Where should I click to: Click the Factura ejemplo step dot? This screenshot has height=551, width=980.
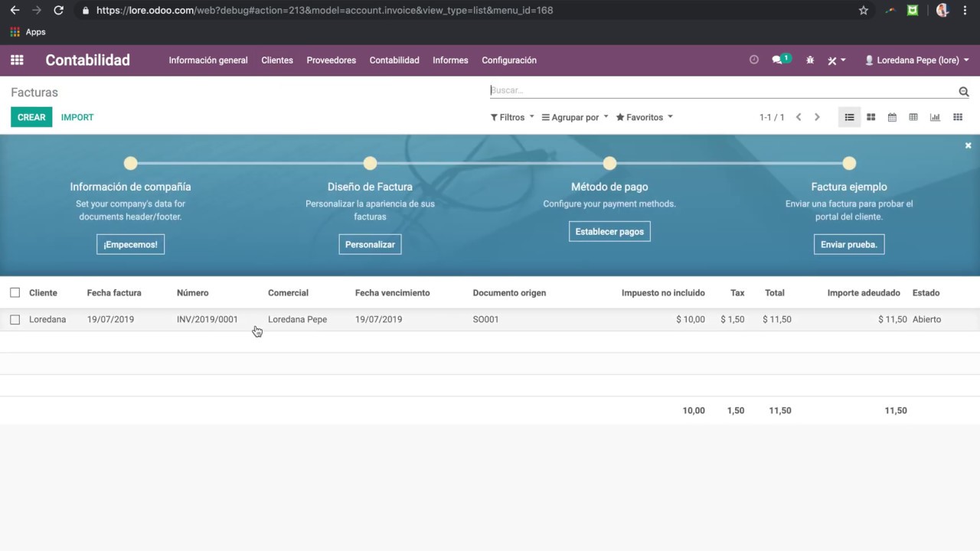click(x=849, y=163)
